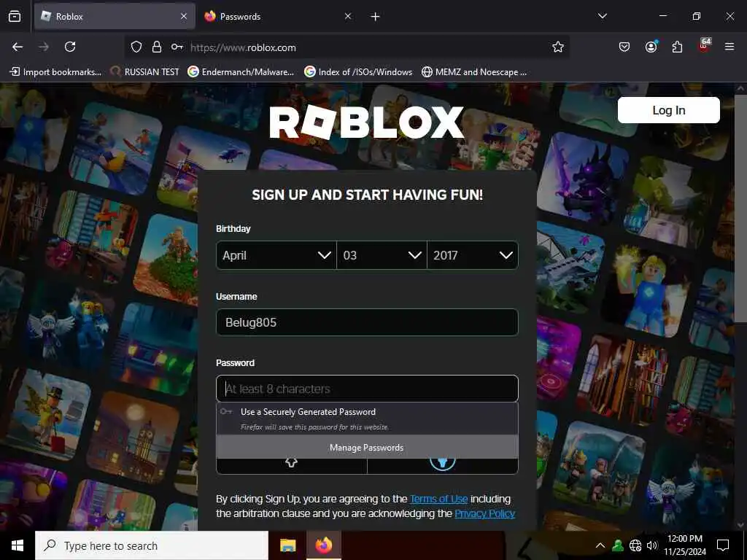The image size is (747, 560).
Task: Click the taskbar search box
Action: tap(152, 545)
